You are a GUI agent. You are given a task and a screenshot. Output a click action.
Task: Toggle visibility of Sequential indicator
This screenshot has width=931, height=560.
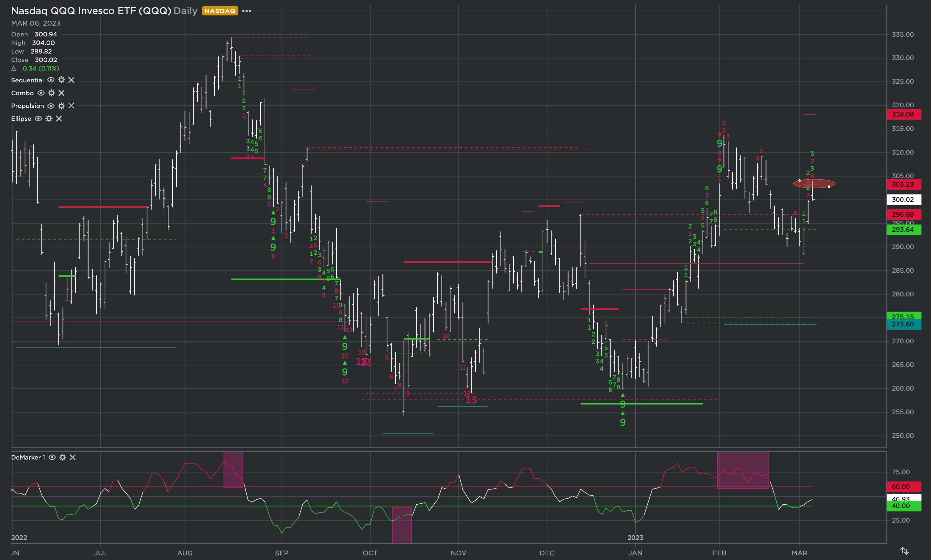[51, 80]
